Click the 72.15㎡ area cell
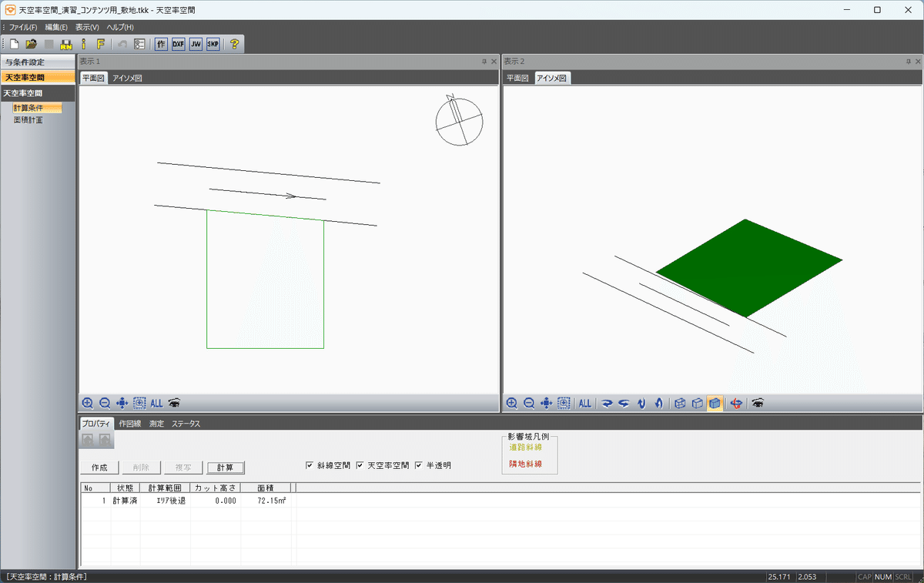This screenshot has width=924, height=583. (265, 501)
